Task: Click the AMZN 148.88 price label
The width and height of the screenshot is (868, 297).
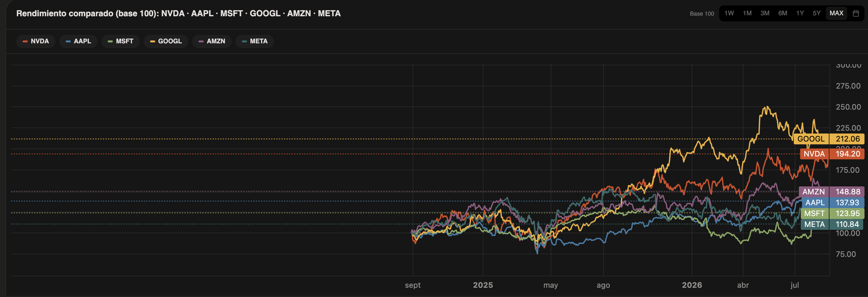Action: coord(832,192)
